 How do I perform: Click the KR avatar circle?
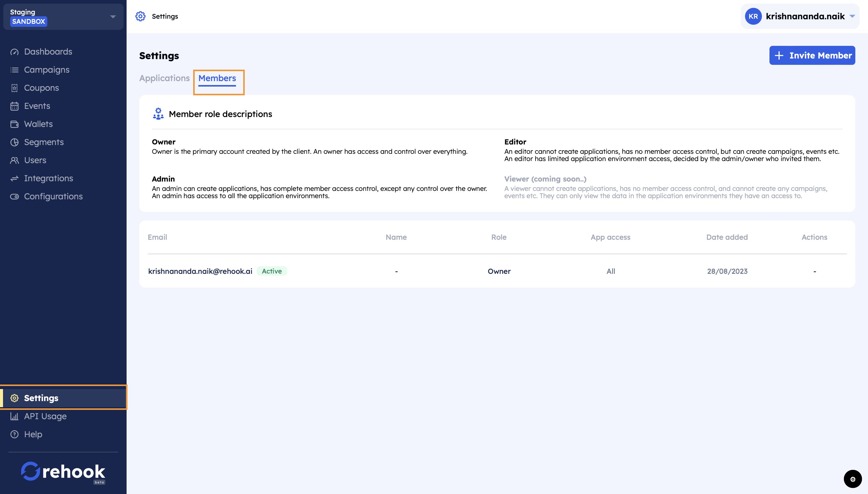[x=753, y=16]
